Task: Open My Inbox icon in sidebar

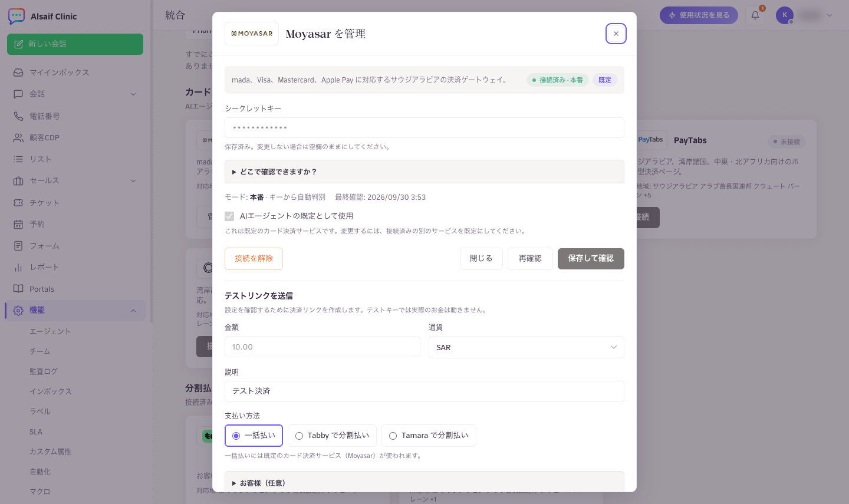Action: point(18,73)
